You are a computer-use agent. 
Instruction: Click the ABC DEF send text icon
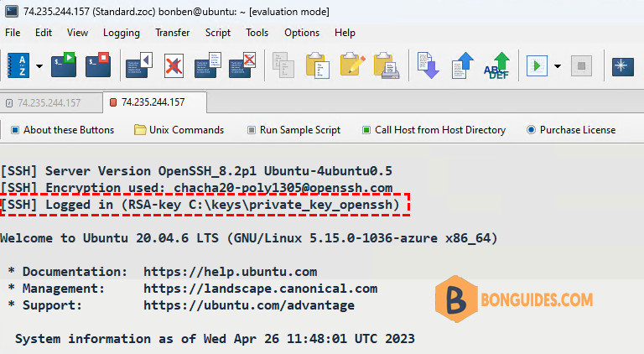pyautogui.click(x=496, y=65)
